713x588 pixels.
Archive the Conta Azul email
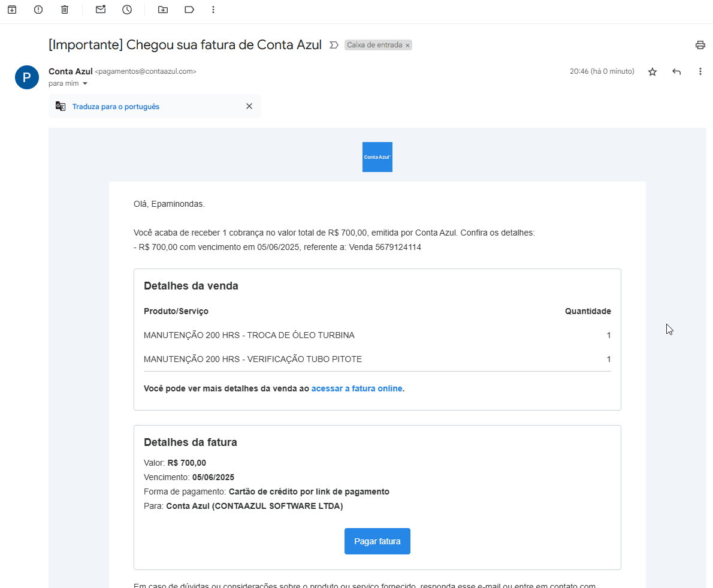coord(12,10)
